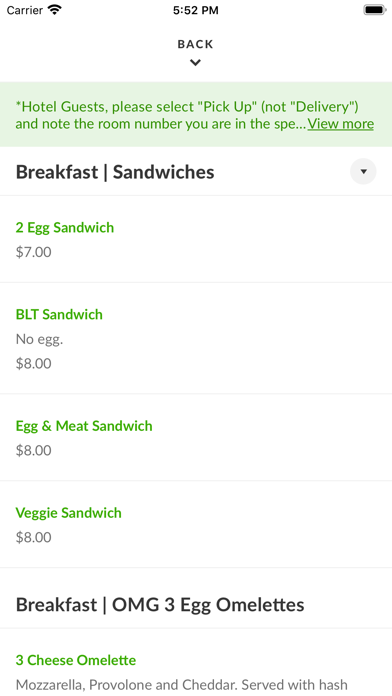Tap the $8.00 price under Veggie Sandwich
Image resolution: width=392 pixels, height=696 pixels.
pyautogui.click(x=34, y=538)
